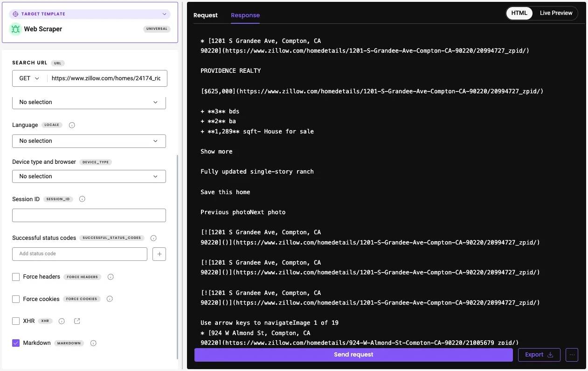Click the Export button
Screen dimensions: 588x371
pos(539,355)
